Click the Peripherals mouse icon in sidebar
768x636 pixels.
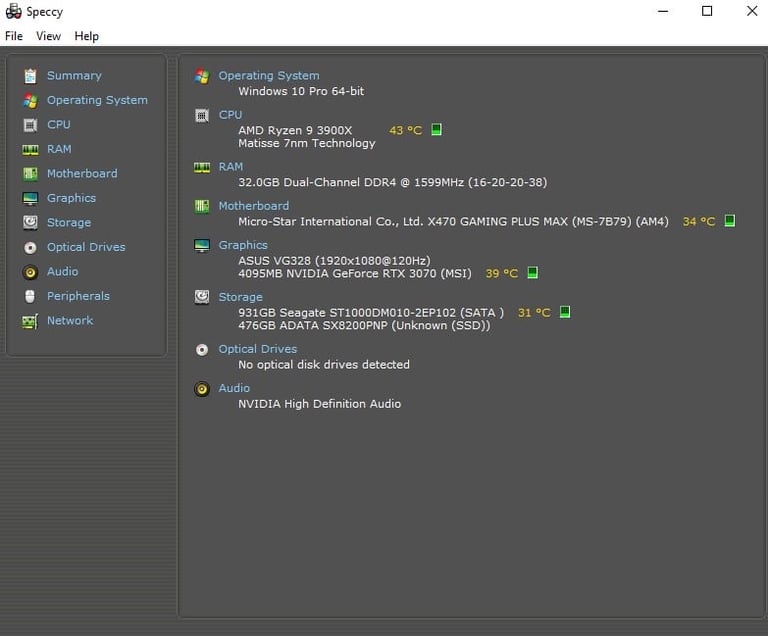30,296
